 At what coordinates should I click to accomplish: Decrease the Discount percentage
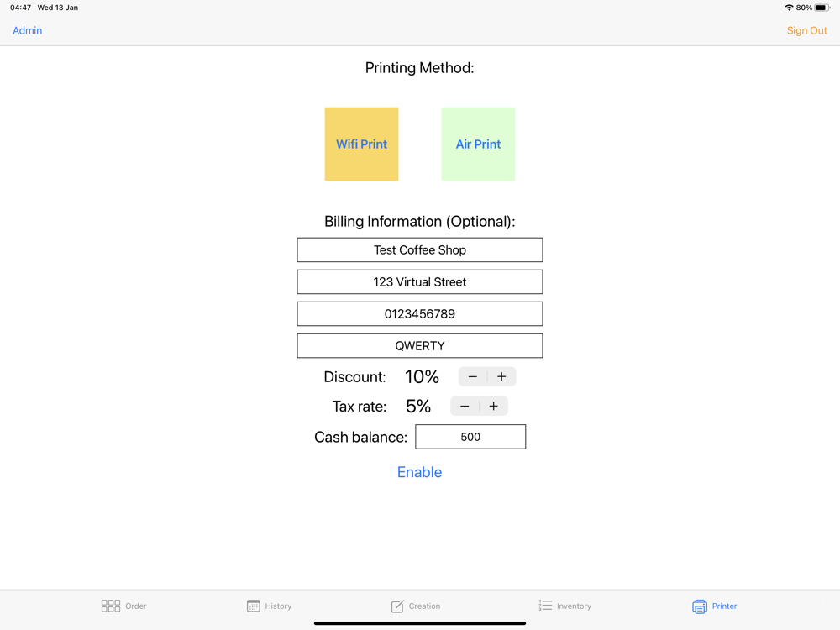click(x=472, y=376)
